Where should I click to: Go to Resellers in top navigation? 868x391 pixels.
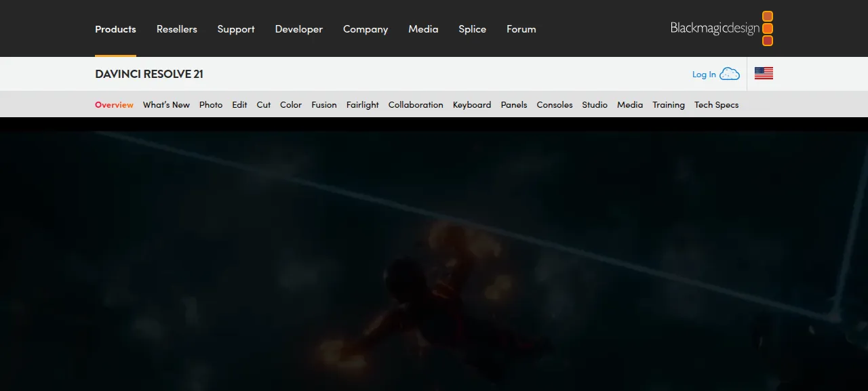[x=177, y=29]
